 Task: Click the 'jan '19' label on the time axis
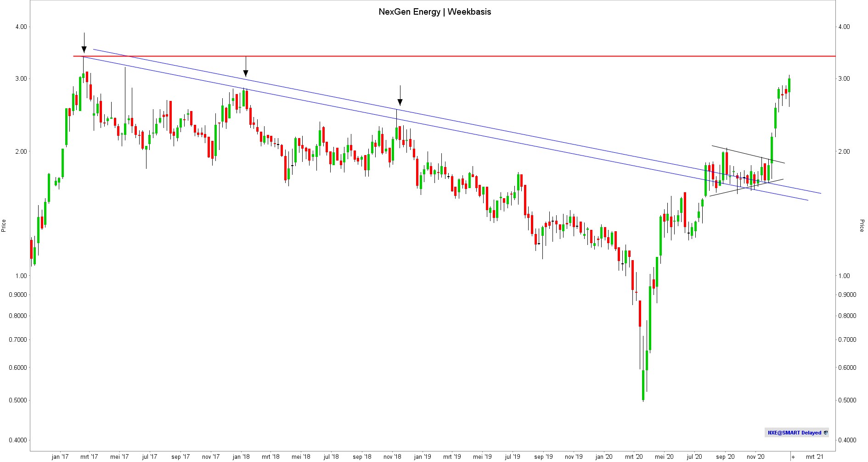tap(423, 456)
